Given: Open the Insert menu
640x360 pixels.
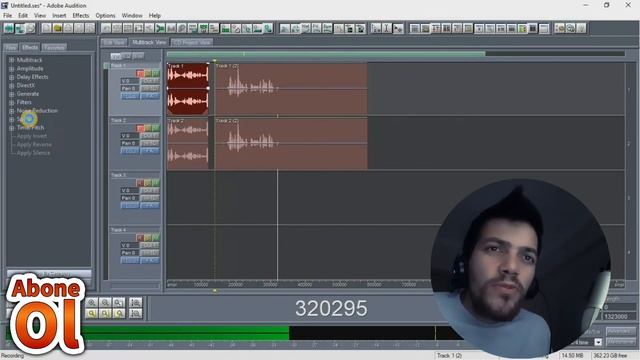Looking at the screenshot, I should tap(59, 16).
